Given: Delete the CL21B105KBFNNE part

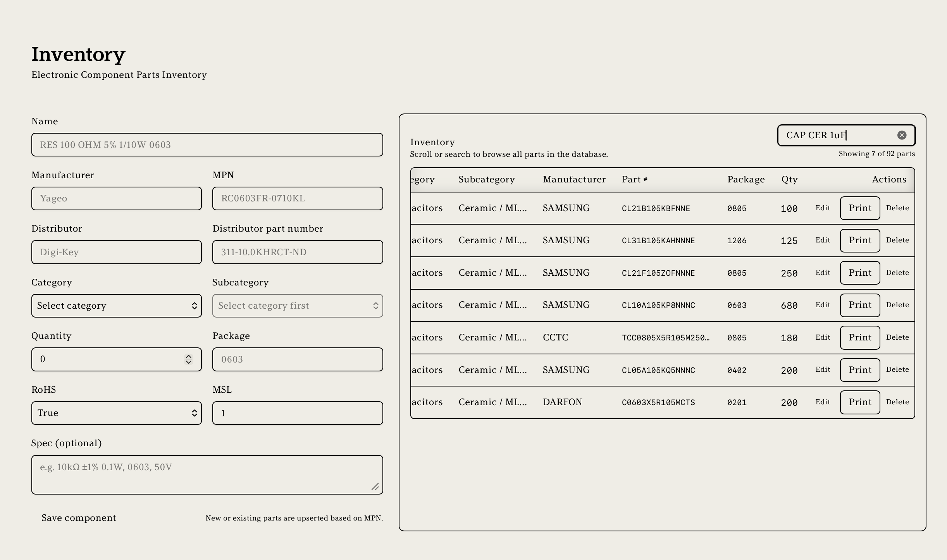Looking at the screenshot, I should (x=897, y=208).
